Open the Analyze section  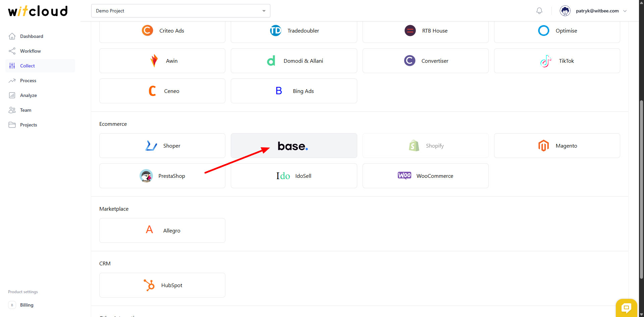click(x=40, y=95)
